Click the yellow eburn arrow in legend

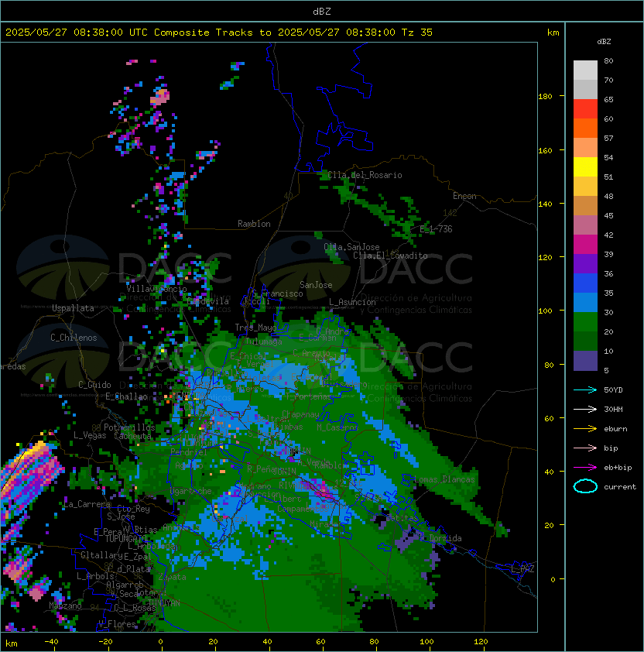coord(585,429)
